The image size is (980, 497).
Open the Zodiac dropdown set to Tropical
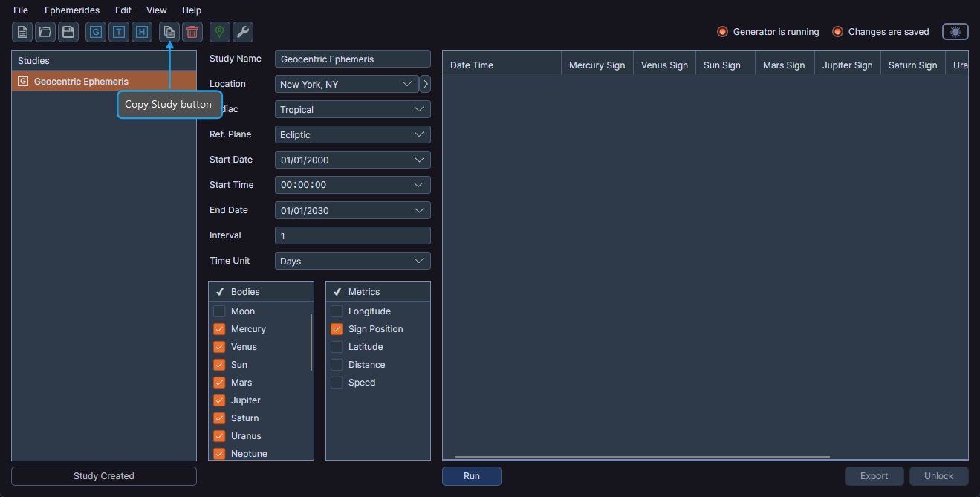[x=352, y=109]
